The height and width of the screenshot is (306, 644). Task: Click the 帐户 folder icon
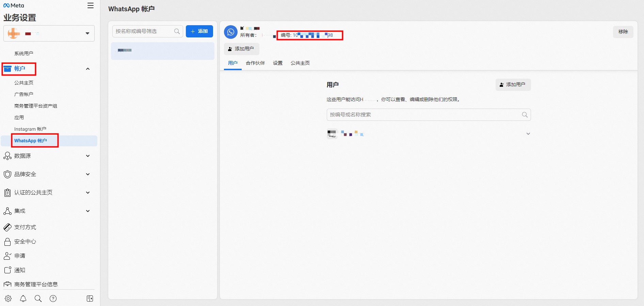pyautogui.click(x=7, y=69)
